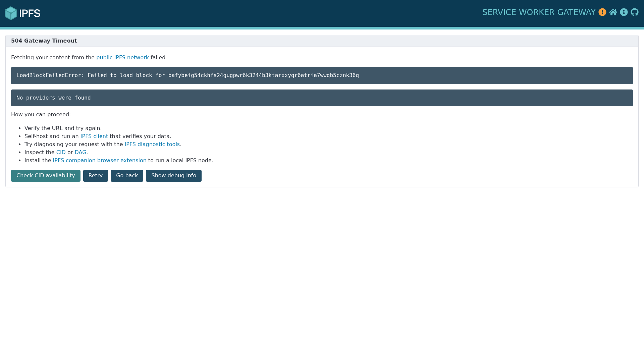Open the public IPFS network link

pyautogui.click(x=122, y=58)
